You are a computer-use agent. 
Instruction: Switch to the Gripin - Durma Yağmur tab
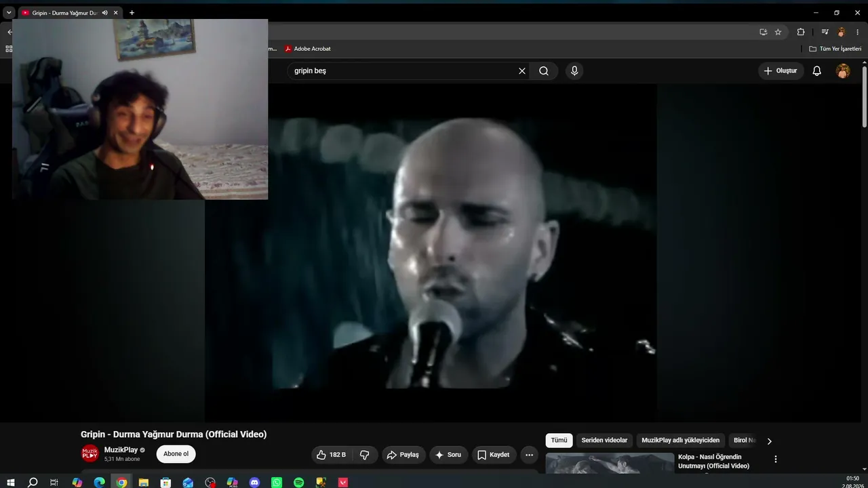tap(64, 13)
